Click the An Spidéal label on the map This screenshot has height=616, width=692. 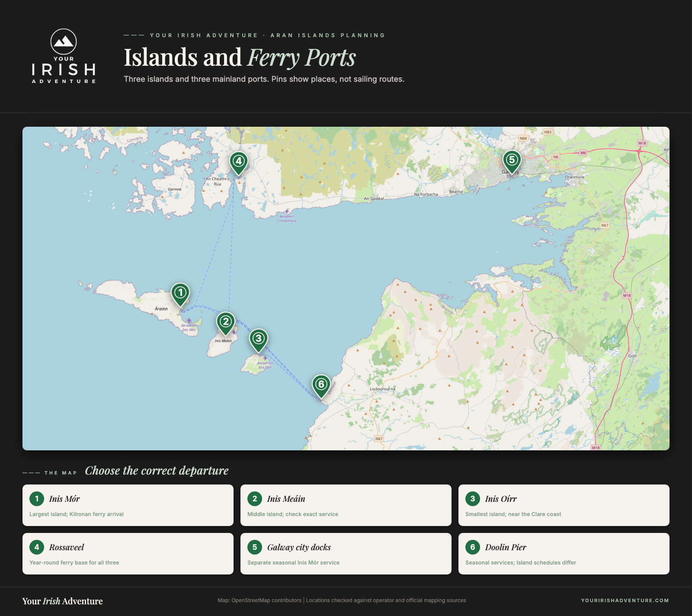tap(374, 199)
